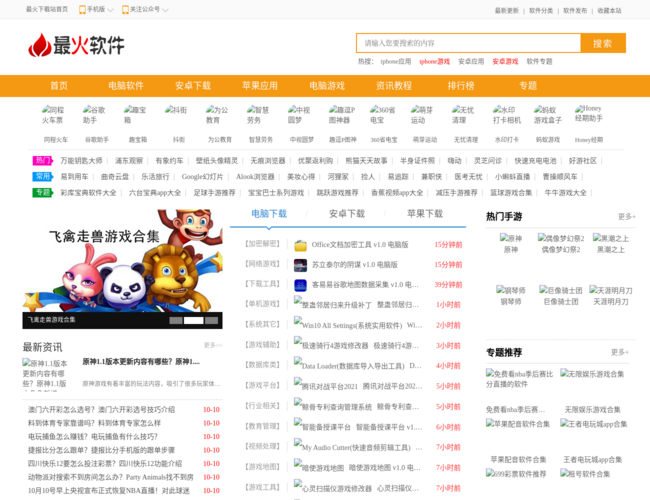
Task: Click the 钢琴师 game icon
Action: (511, 290)
